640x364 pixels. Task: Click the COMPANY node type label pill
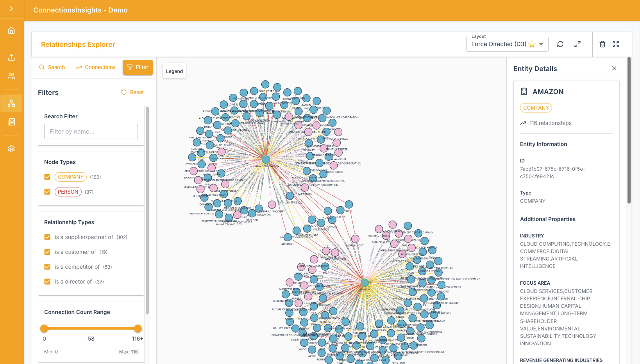pyautogui.click(x=71, y=177)
